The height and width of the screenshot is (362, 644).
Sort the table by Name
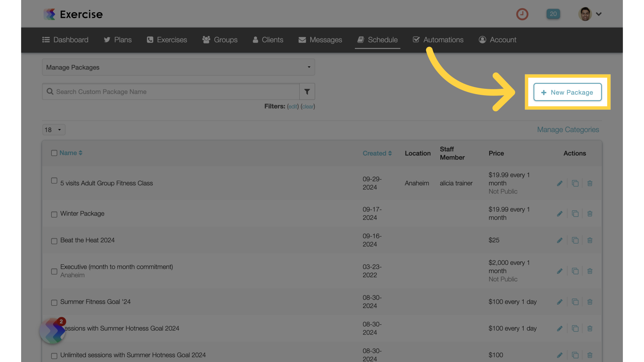point(71,153)
